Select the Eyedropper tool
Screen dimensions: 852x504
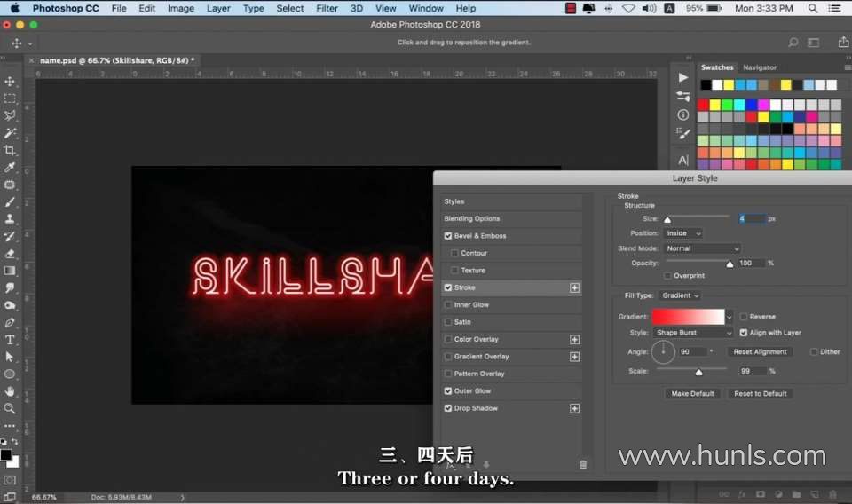point(10,168)
